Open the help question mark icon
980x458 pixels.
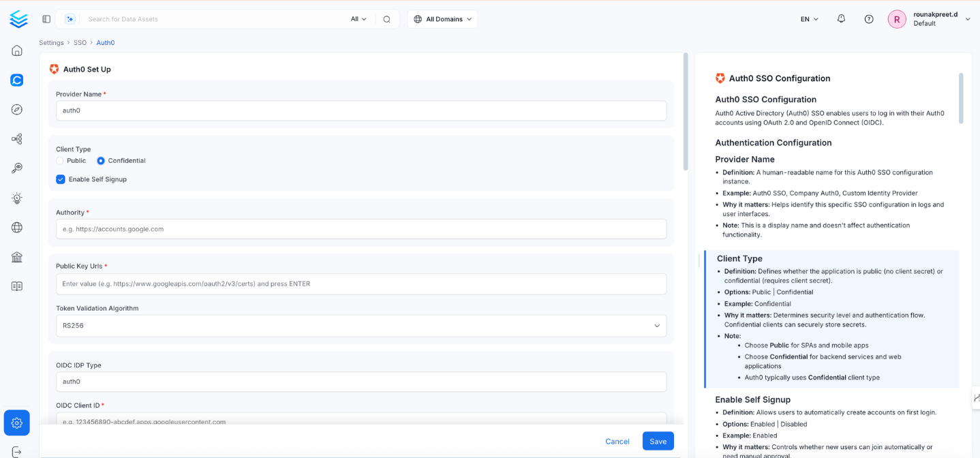[x=868, y=18]
